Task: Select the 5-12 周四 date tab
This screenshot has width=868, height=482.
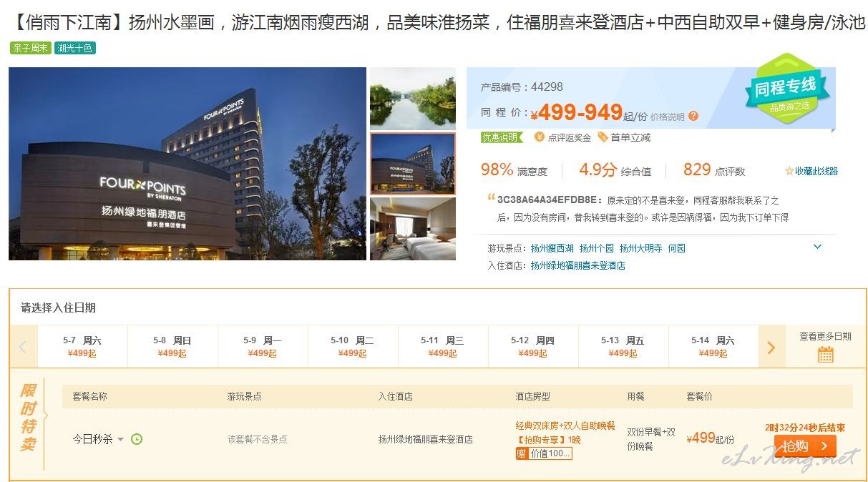Action: 533,347
